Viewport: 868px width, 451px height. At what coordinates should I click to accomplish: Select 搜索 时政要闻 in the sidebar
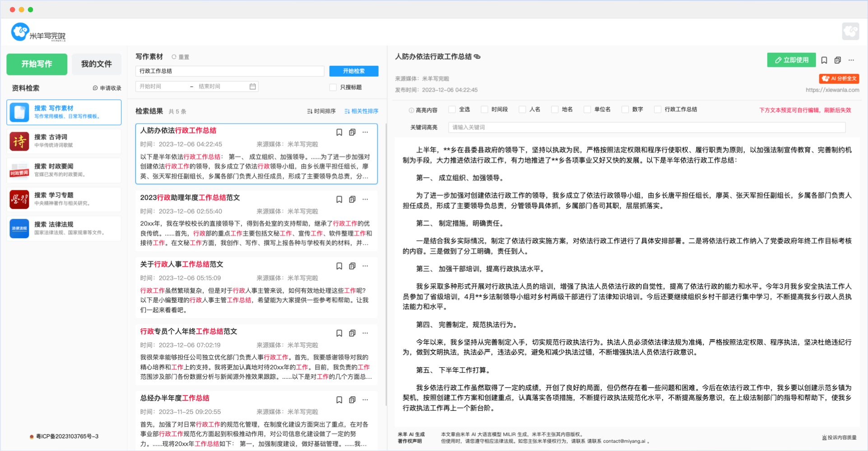click(x=64, y=170)
